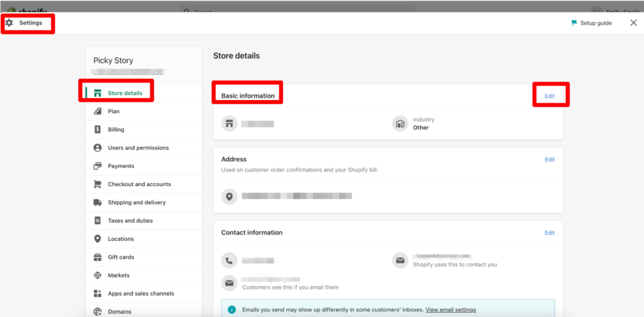Click the Settings gear icon
Screen dimensions: 644x317
point(9,23)
